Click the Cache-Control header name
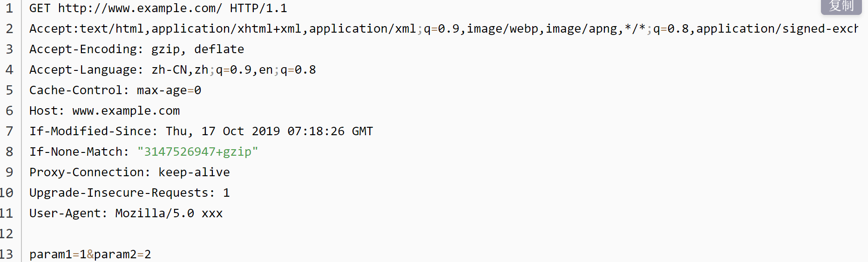This screenshot has width=868, height=262. click(x=75, y=90)
